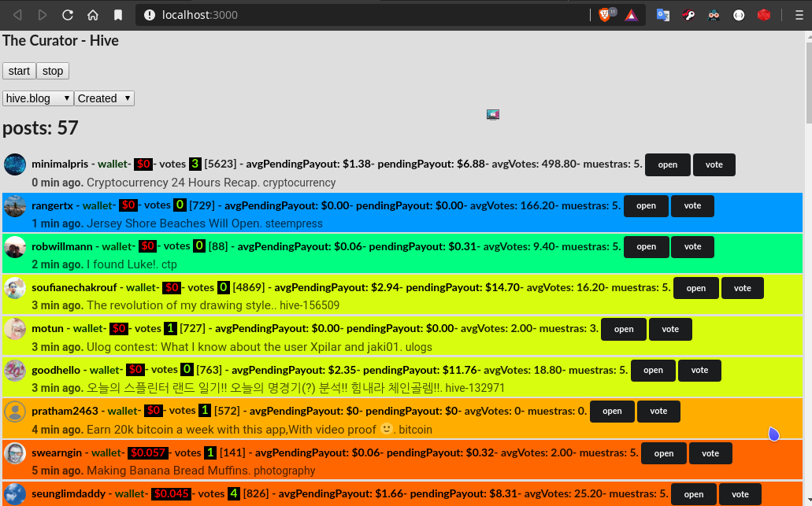Vote on the goodhello post
812x506 pixels.
(699, 371)
